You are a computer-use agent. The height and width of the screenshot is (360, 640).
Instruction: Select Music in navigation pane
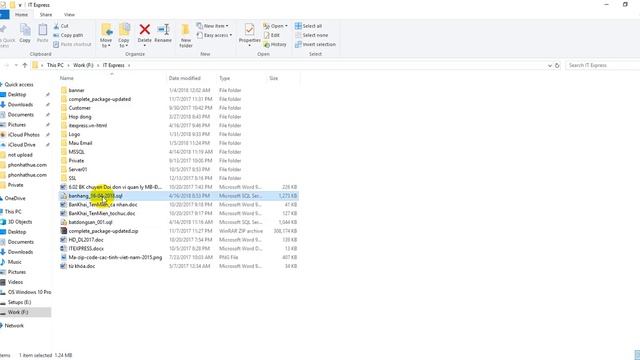click(x=15, y=262)
